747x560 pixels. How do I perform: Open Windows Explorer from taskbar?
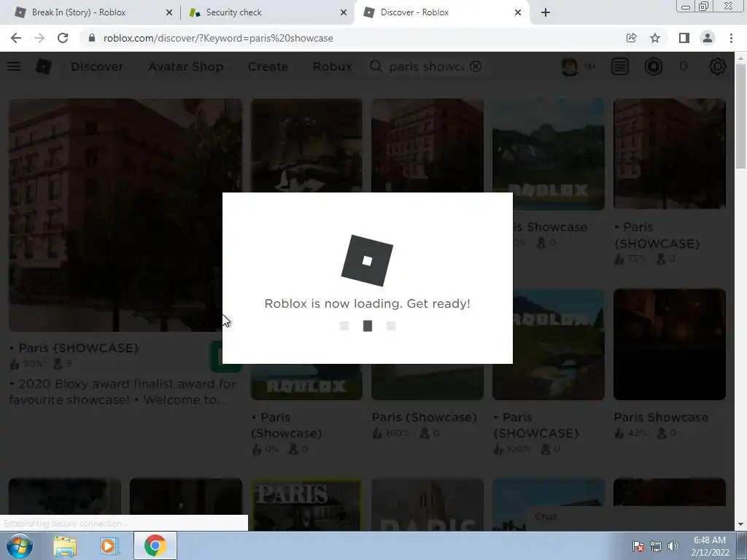click(65, 545)
